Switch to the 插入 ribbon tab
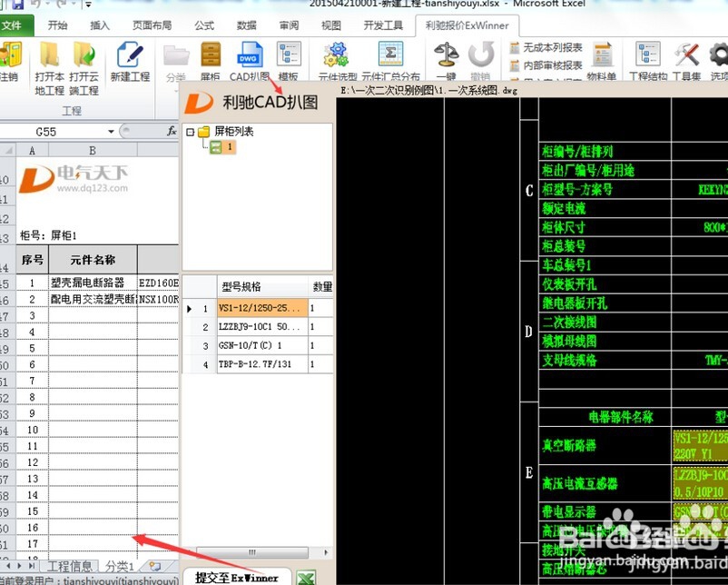 click(x=99, y=25)
